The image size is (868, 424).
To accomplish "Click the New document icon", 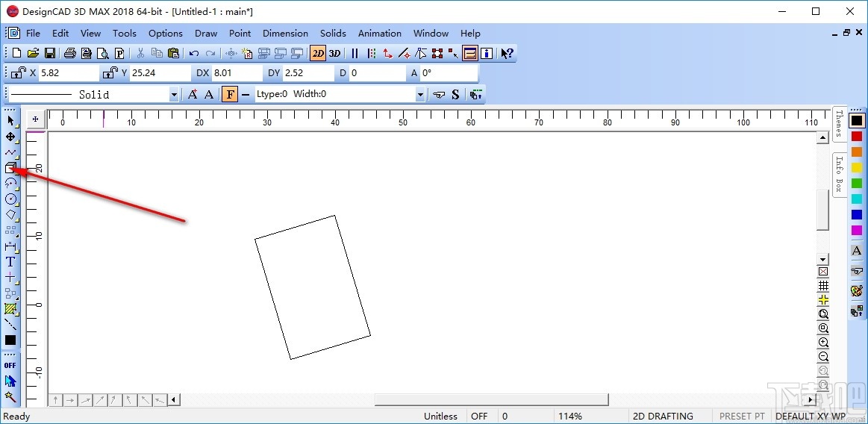I will tap(16, 53).
